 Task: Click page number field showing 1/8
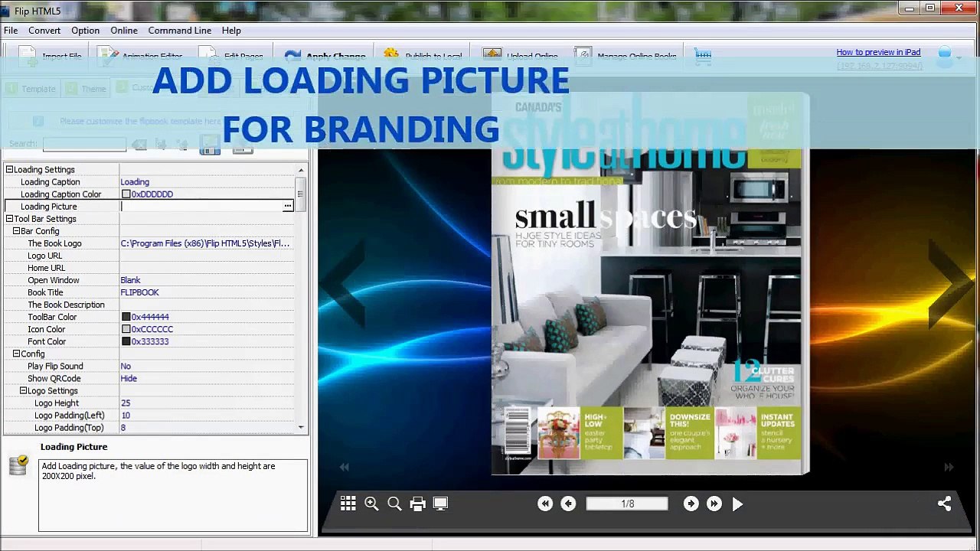pos(627,504)
